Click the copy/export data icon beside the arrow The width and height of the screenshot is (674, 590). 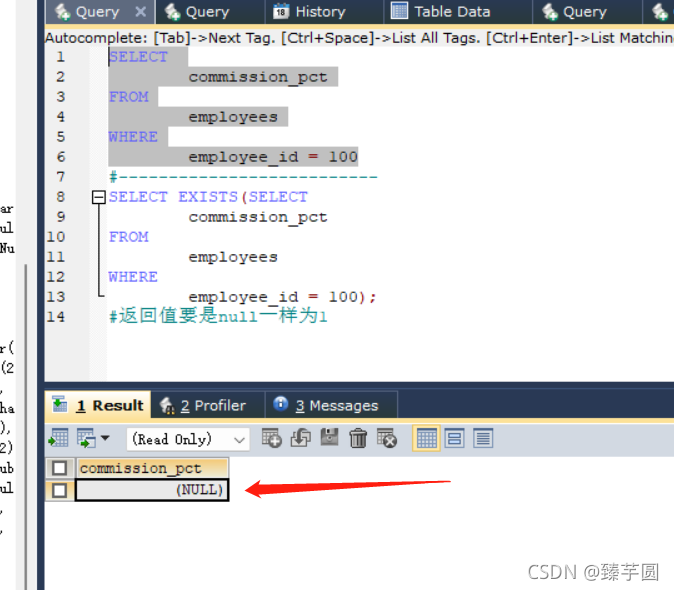tap(87, 438)
